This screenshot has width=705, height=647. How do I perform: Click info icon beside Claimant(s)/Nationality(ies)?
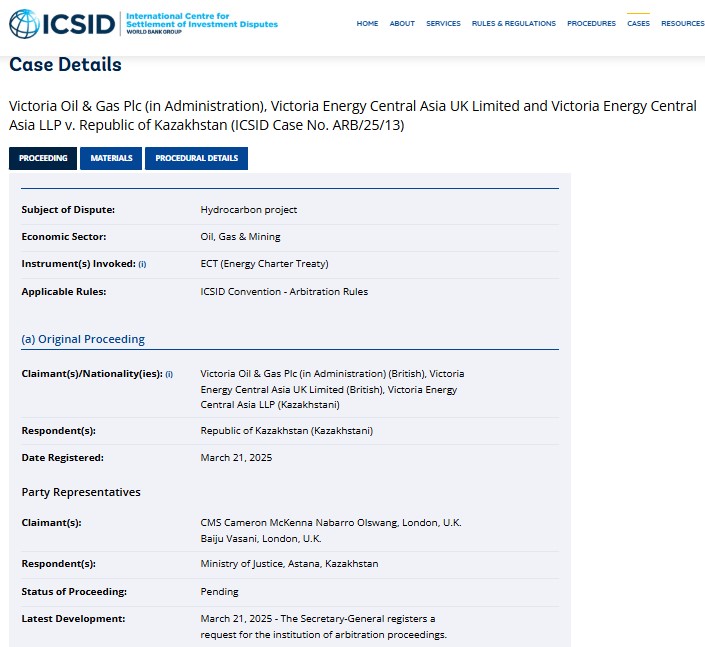click(x=169, y=374)
